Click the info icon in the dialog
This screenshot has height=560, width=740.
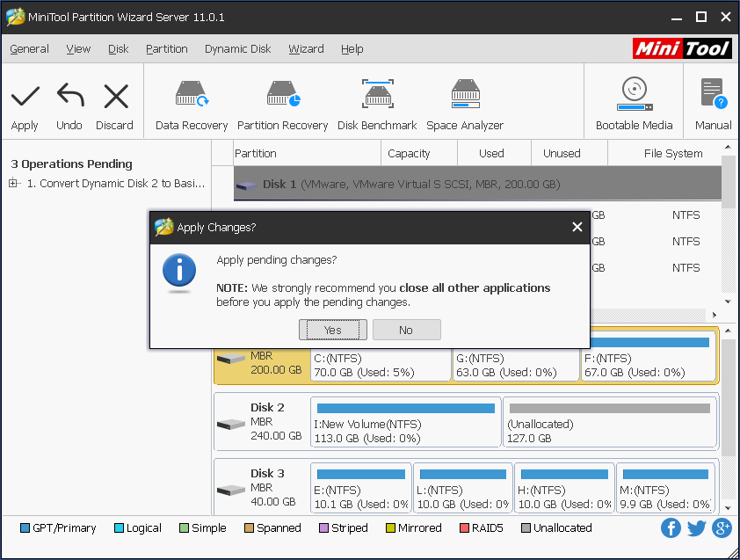pyautogui.click(x=179, y=271)
